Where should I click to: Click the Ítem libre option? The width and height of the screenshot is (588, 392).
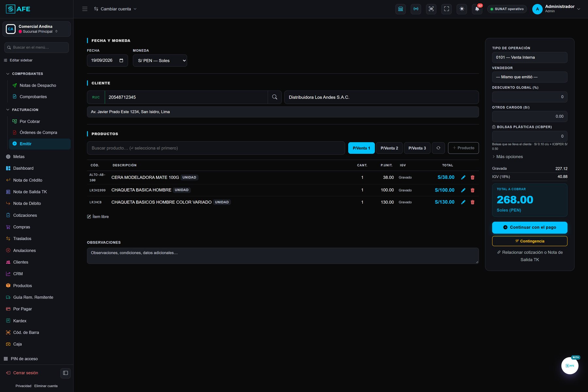point(98,217)
